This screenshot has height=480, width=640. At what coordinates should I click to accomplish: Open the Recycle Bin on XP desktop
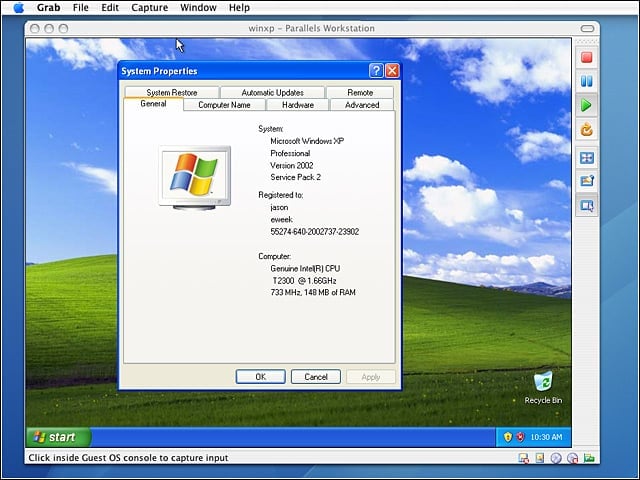pyautogui.click(x=543, y=387)
